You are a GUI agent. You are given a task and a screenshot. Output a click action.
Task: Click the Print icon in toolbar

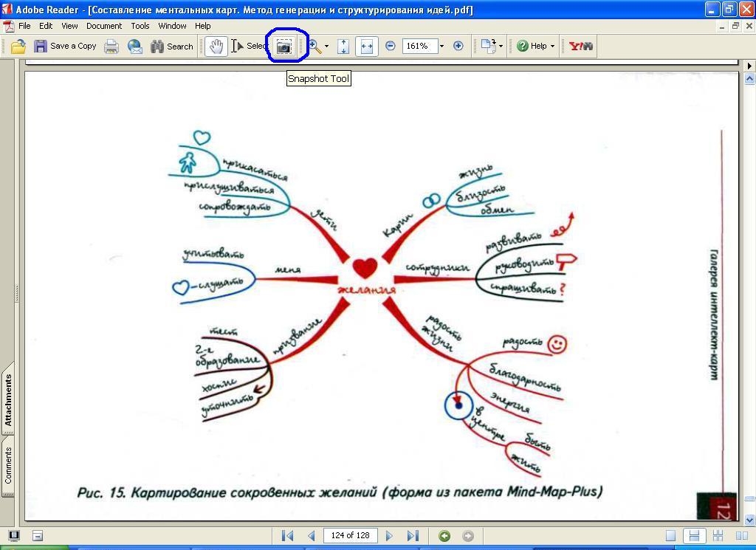111,46
